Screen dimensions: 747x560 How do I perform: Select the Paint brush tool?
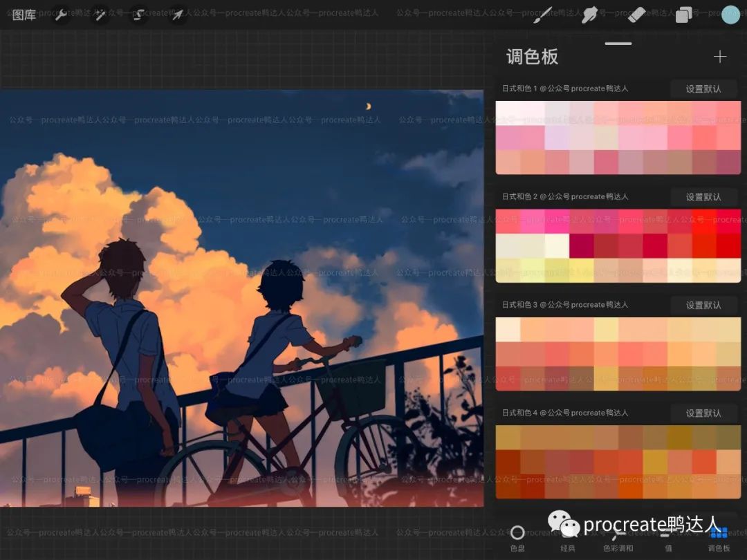542,15
